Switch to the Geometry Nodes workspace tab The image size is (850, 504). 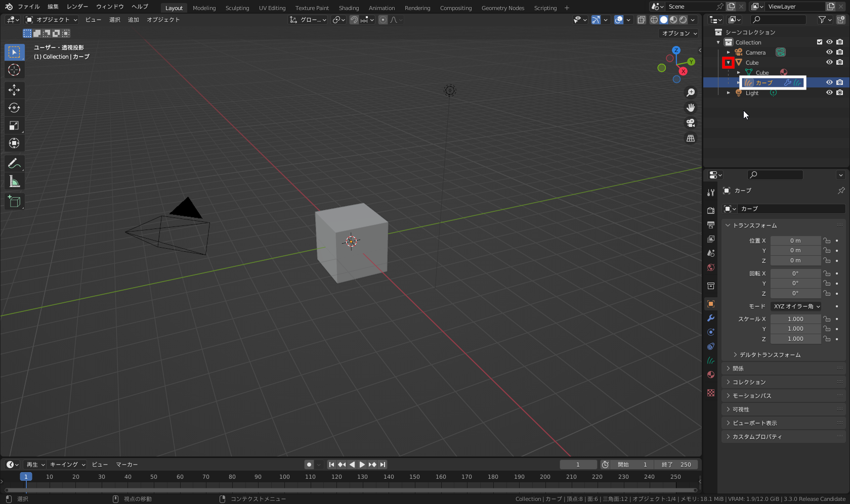pos(503,8)
